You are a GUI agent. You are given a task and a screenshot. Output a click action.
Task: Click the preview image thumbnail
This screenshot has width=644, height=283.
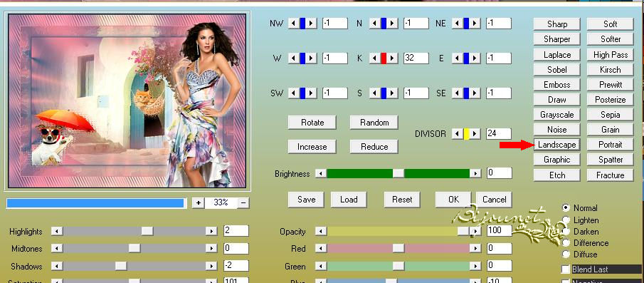(x=127, y=101)
